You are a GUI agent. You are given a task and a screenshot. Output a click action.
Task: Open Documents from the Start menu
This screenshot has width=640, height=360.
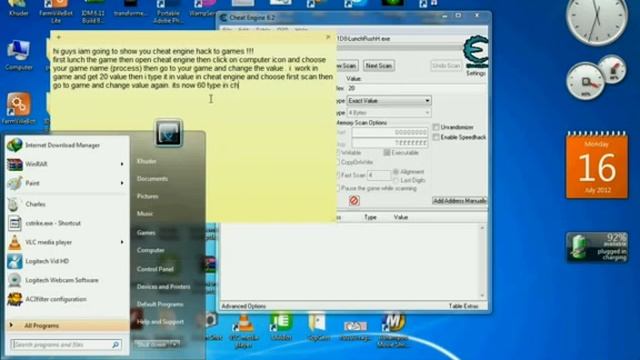pyautogui.click(x=152, y=179)
